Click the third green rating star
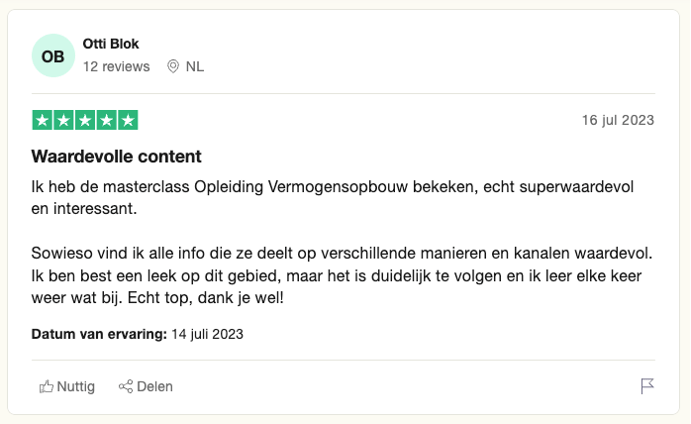 point(85,120)
